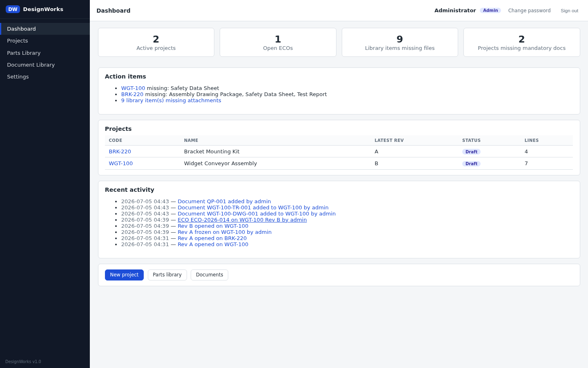Viewport: 588px width, 368px height.
Task: Open Document WGT-100-DWG-001 added activity entry
Action: pyautogui.click(x=256, y=214)
